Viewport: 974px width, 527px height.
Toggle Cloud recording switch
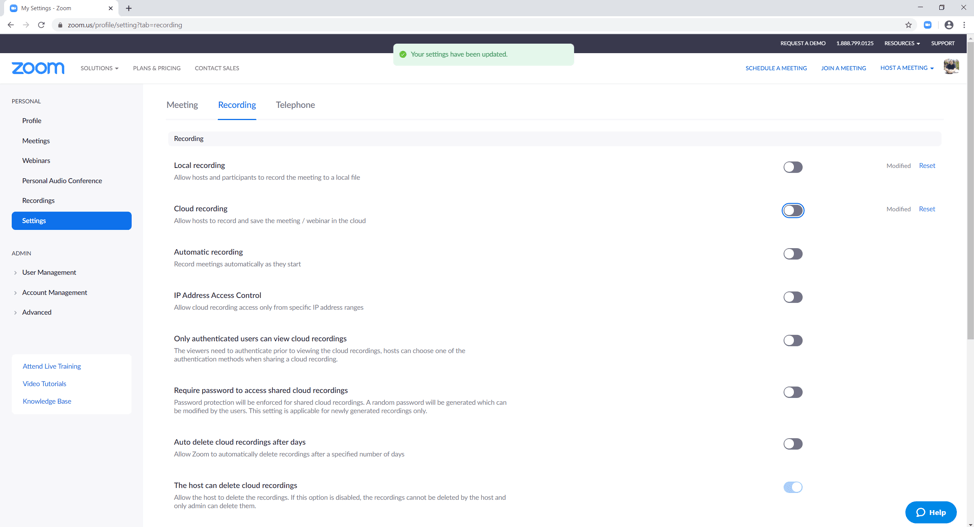(793, 211)
